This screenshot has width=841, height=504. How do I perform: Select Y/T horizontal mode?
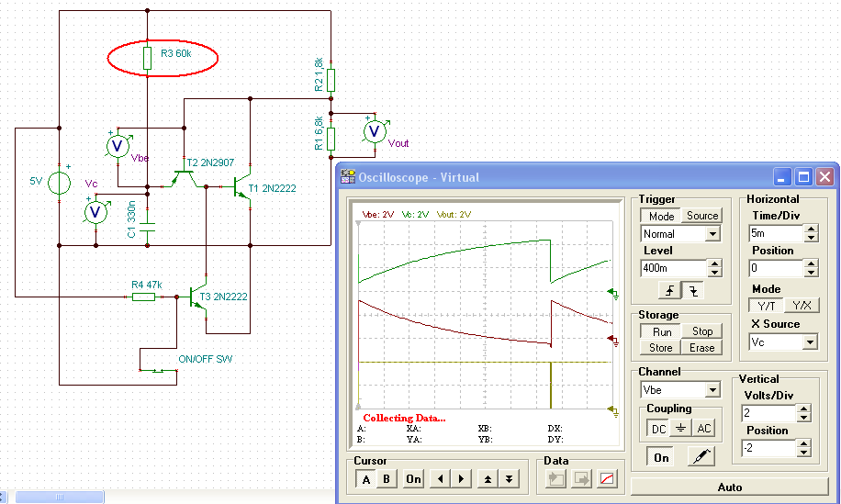[767, 306]
